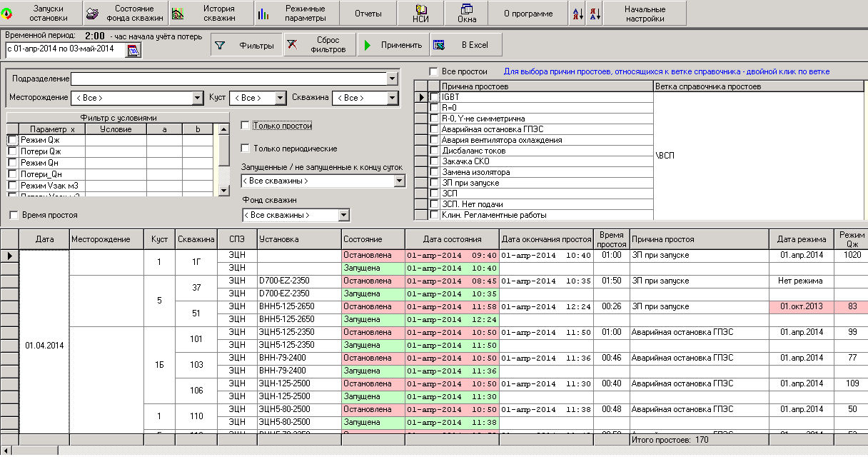Sort descending with the Я-А arrow icon
The height and width of the screenshot is (457, 868).
click(594, 13)
